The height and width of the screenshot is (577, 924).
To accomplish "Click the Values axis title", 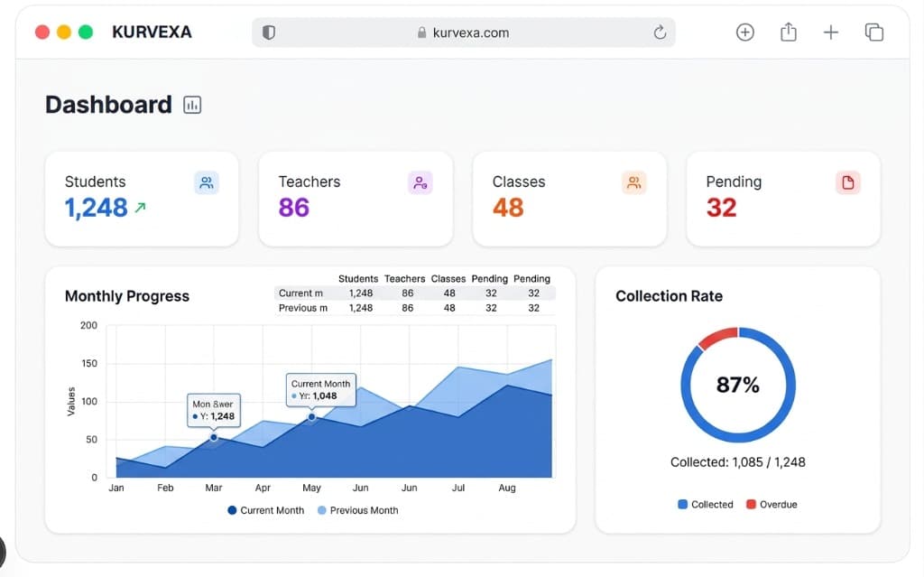I will pos(71,401).
